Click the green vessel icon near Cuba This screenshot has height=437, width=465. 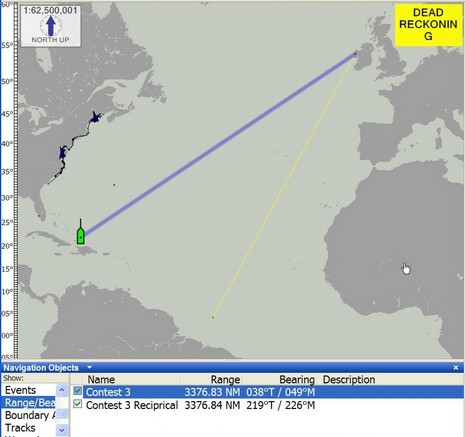pyautogui.click(x=80, y=234)
